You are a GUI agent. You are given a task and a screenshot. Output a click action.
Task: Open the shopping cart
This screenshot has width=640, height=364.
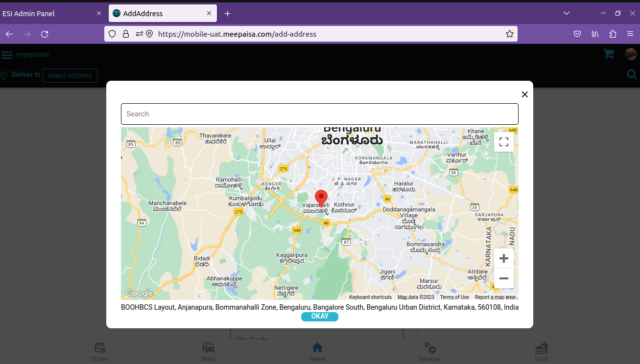(609, 54)
